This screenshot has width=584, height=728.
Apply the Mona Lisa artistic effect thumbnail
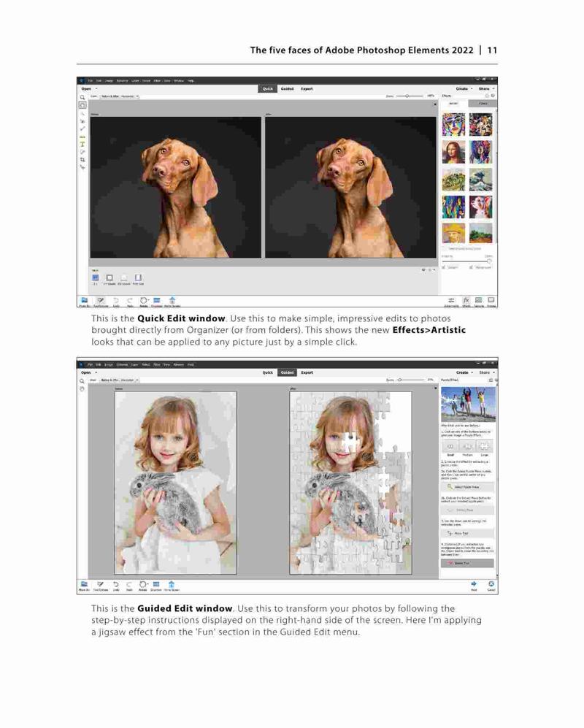point(453,153)
